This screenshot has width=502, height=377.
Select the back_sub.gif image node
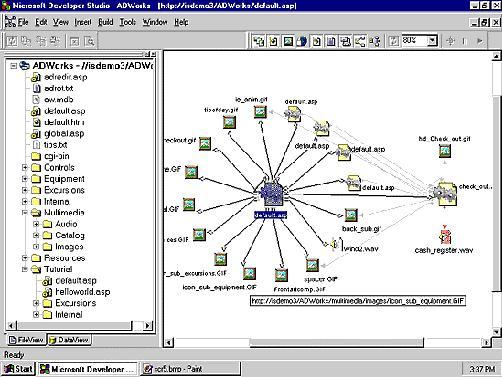(x=351, y=215)
